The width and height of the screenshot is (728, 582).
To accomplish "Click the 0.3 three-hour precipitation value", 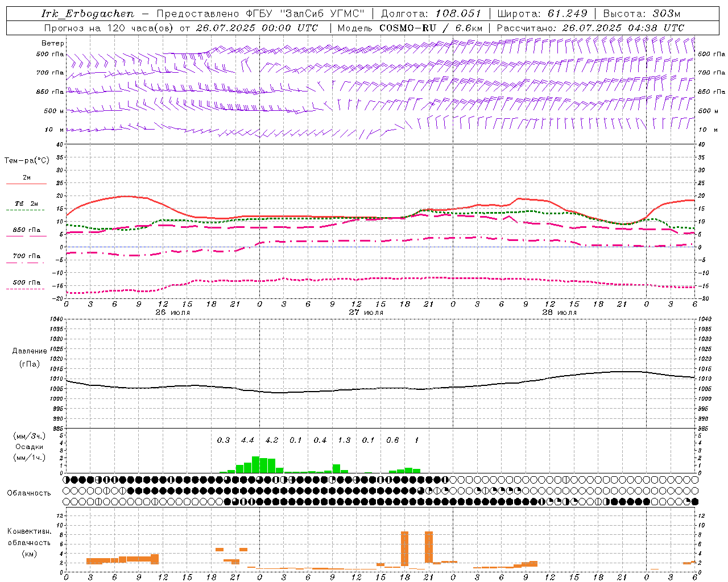I will [224, 440].
